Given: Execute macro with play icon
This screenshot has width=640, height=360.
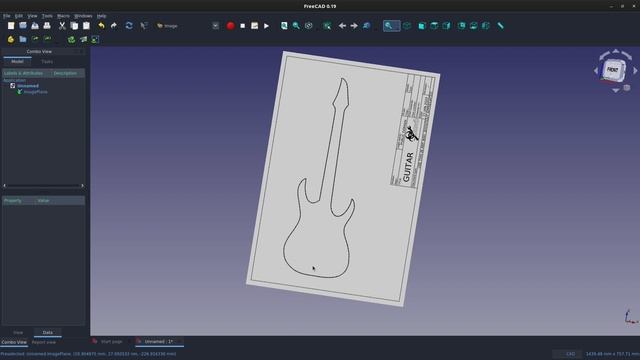Looking at the screenshot, I should pos(267,26).
